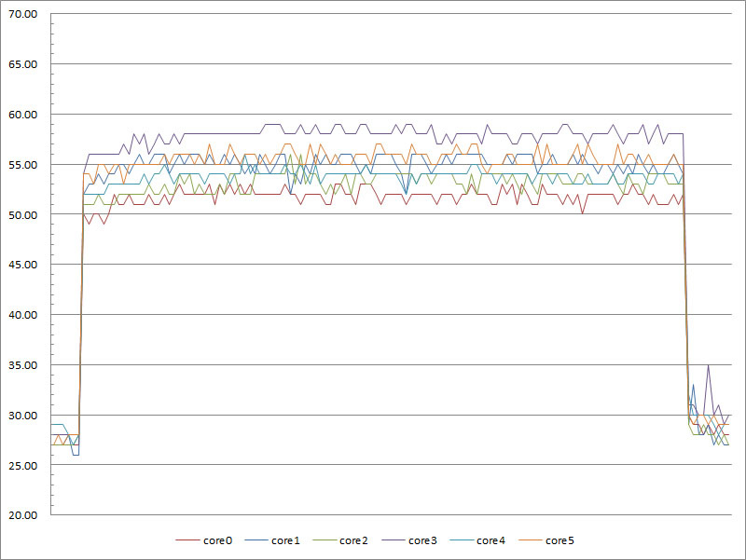Click the purple core3 legend line swatch

point(393,540)
